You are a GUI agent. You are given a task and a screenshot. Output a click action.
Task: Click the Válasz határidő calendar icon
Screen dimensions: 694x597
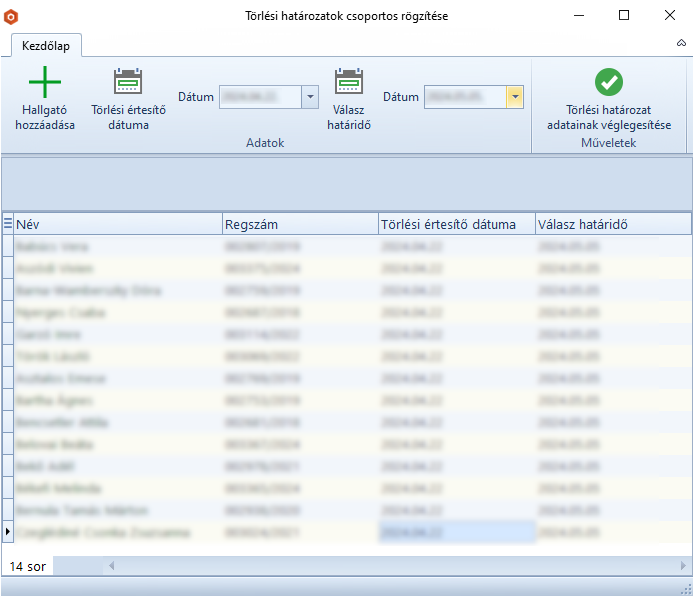click(x=348, y=82)
